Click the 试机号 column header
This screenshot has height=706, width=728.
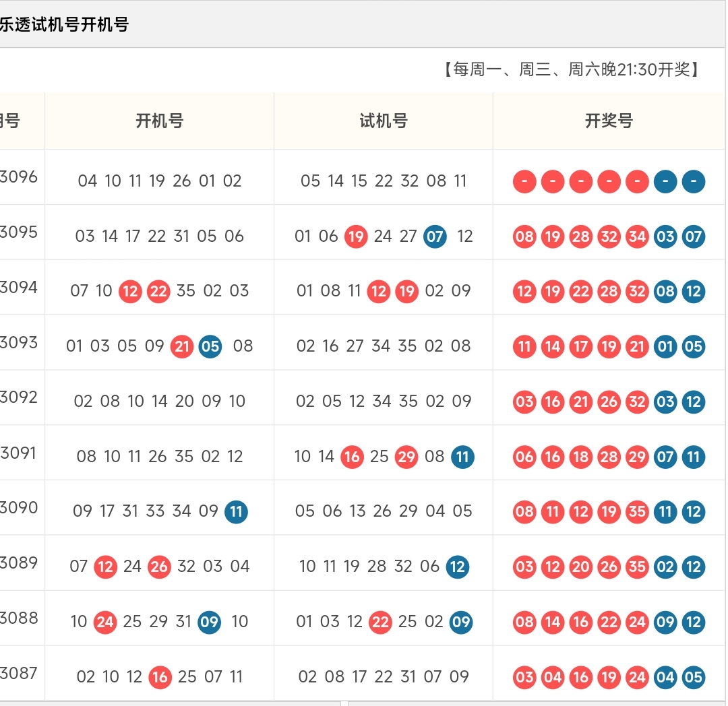pyautogui.click(x=384, y=121)
